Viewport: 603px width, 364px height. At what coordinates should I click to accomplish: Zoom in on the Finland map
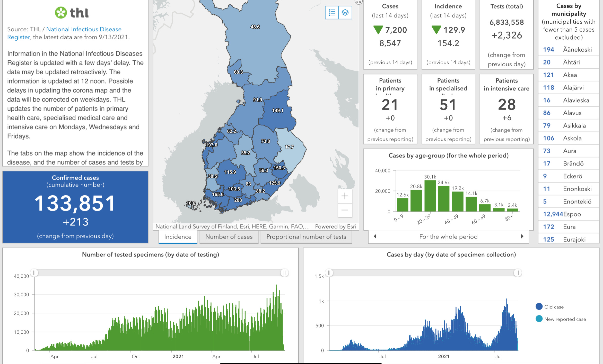tap(345, 196)
